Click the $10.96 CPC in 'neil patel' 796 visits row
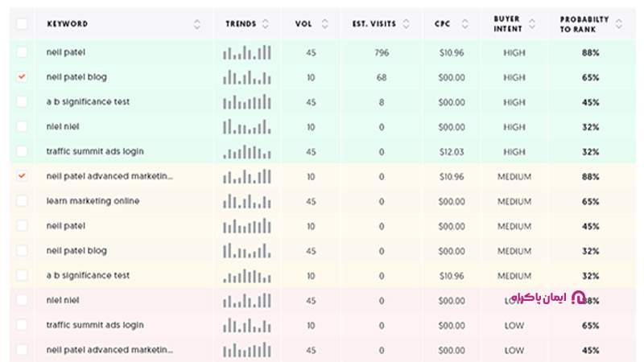The image size is (644, 362). 452,52
